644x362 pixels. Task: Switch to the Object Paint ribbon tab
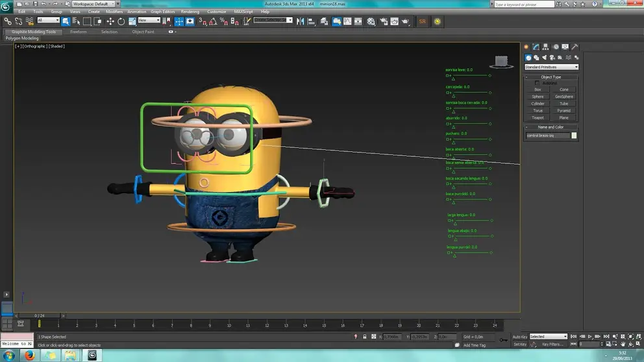pos(143,32)
